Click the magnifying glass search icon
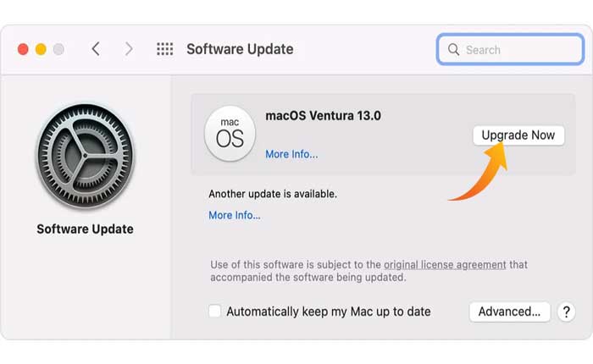Image resolution: width=593 pixels, height=364 pixels. click(453, 50)
